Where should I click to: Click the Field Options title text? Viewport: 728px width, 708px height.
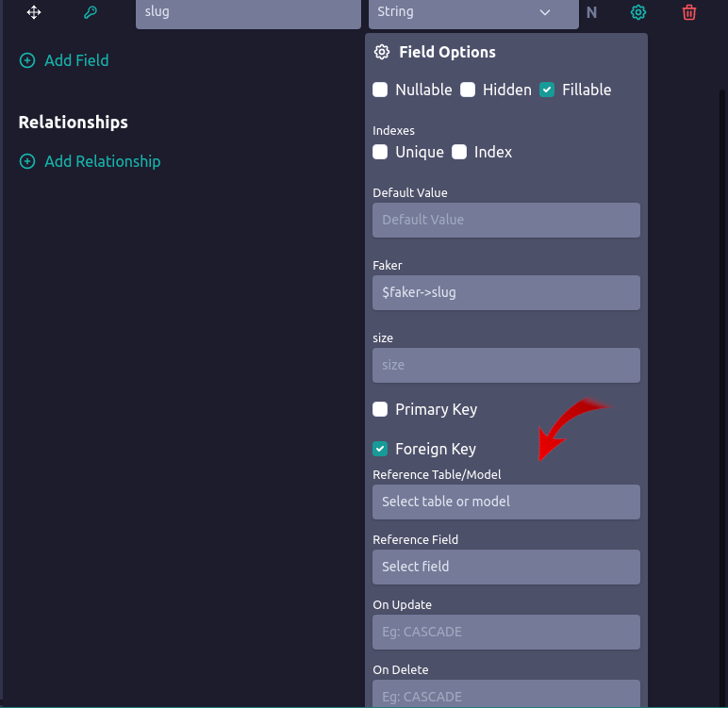(x=447, y=52)
